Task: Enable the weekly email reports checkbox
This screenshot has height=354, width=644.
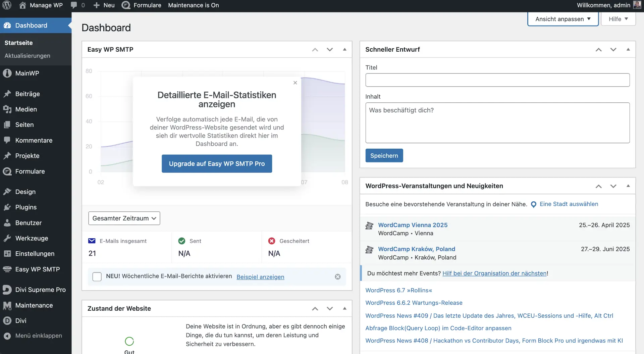Action: coord(97,276)
